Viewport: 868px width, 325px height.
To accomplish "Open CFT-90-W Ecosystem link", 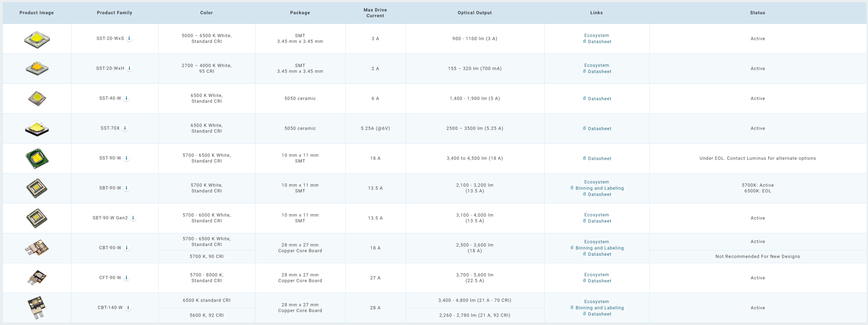I will click(x=596, y=275).
